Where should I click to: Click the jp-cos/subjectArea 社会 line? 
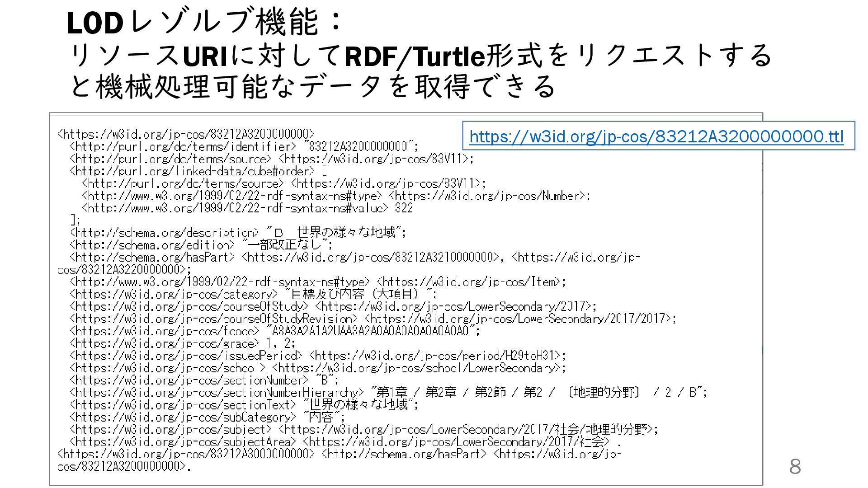tap(345, 441)
